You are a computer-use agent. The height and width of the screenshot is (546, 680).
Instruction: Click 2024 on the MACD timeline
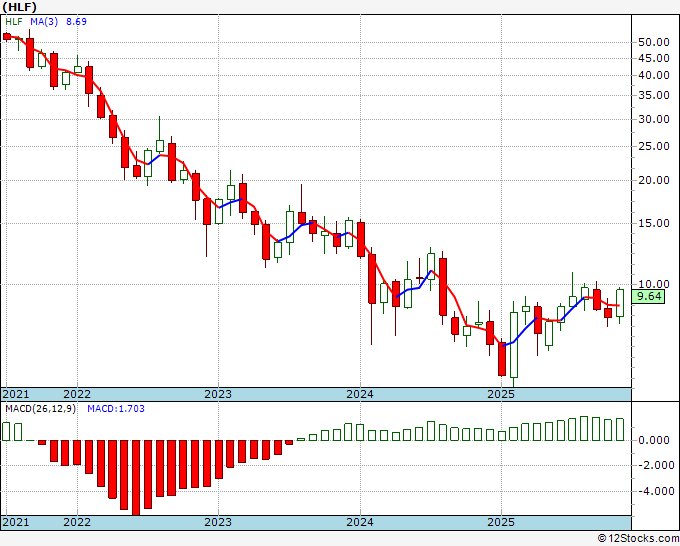pos(360,522)
